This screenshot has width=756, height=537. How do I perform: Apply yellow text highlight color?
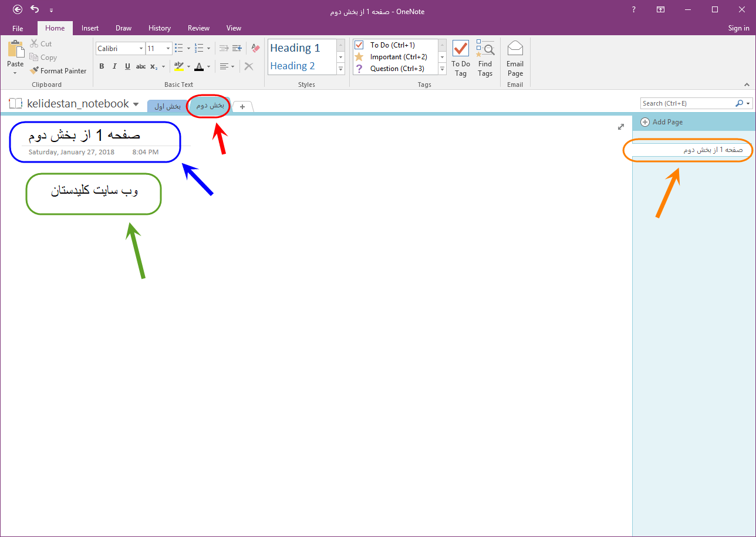click(x=179, y=66)
